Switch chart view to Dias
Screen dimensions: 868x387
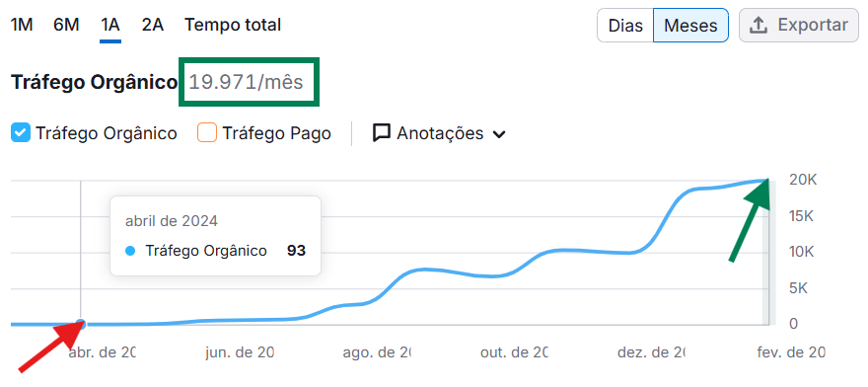point(625,26)
